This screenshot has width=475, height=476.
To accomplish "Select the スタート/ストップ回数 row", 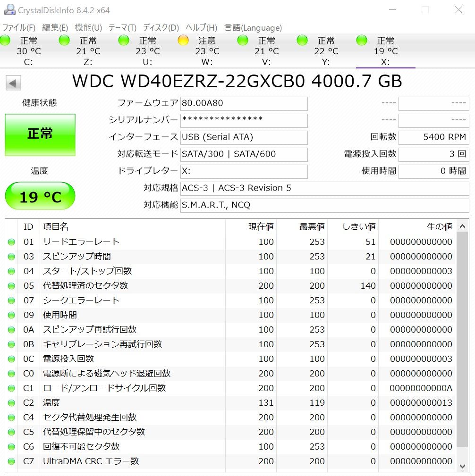I will [230, 271].
